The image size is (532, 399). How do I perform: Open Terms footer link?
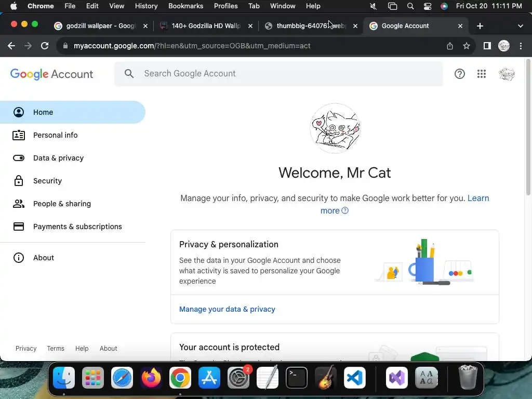point(55,349)
